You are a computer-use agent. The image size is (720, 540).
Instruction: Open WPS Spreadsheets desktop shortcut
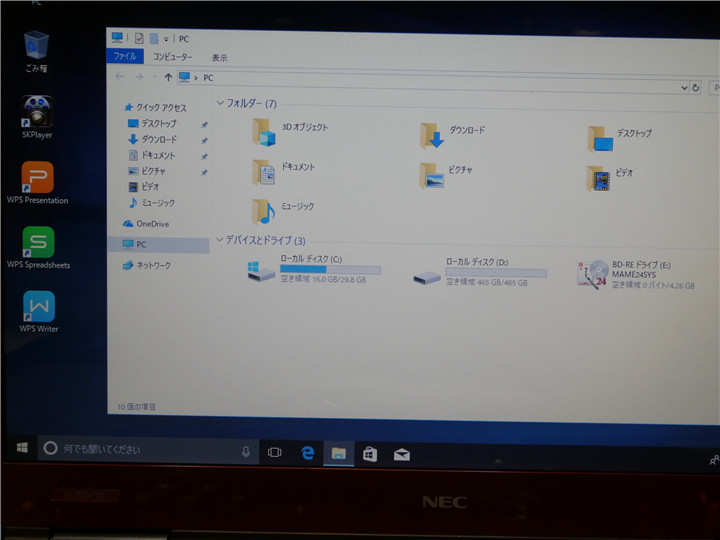(39, 248)
